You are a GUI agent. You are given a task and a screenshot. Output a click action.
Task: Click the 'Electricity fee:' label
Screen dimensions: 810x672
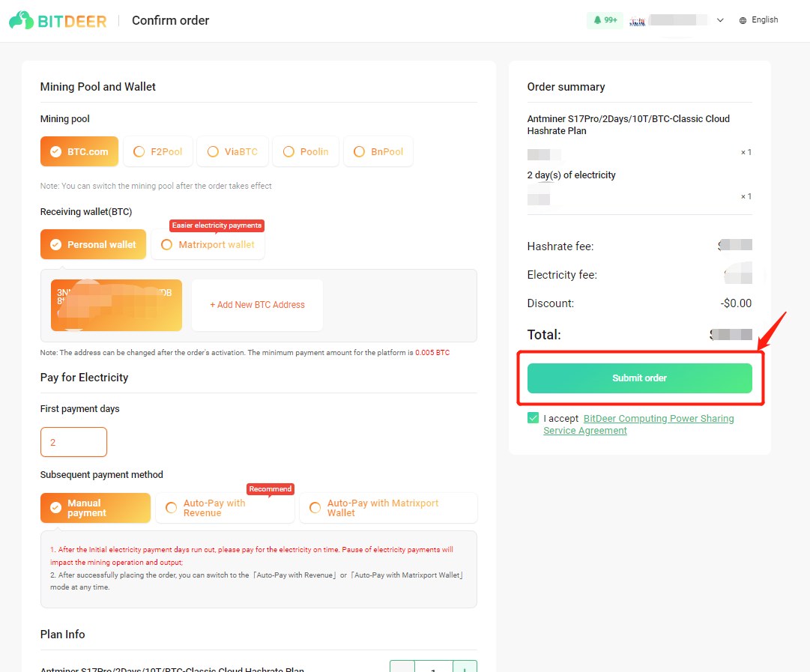562,275
